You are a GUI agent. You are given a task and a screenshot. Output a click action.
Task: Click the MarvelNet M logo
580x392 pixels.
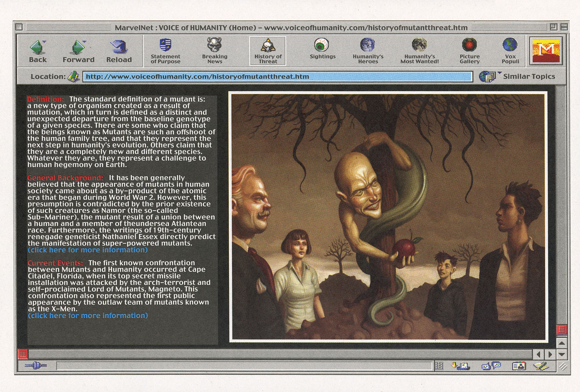click(546, 51)
